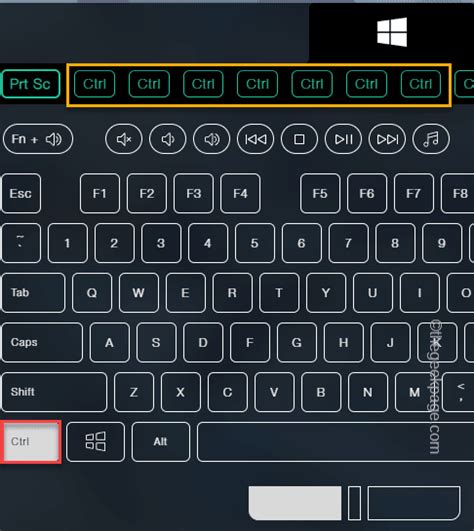Click the X key

[181, 392]
